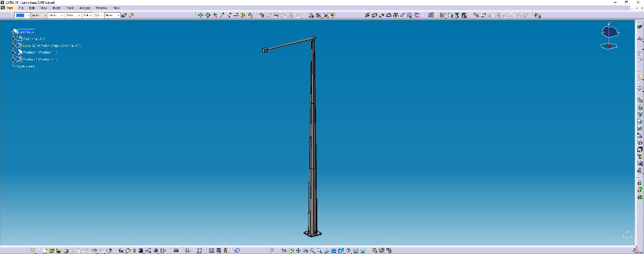
Task: Select the Product2 tree node
Action: pos(40,60)
